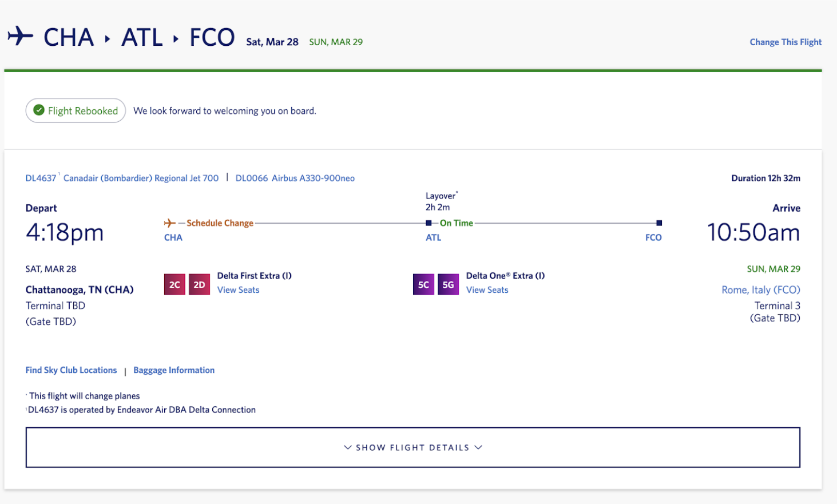
Task: Click the Duration 12h 32m text
Action: pos(765,178)
